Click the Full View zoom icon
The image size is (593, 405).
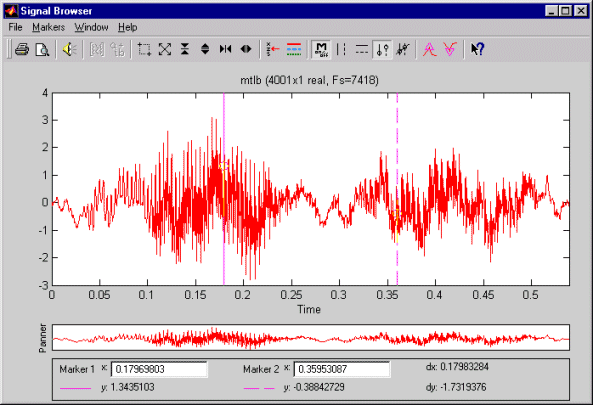165,49
